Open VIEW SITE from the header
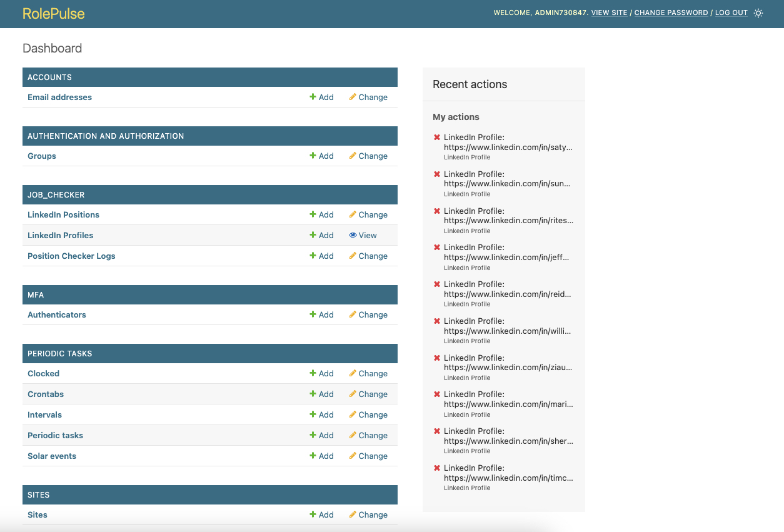 point(608,13)
